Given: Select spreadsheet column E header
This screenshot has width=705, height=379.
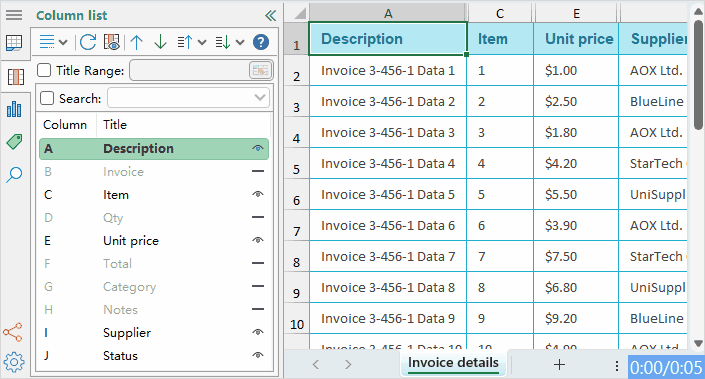Looking at the screenshot, I should [576, 13].
